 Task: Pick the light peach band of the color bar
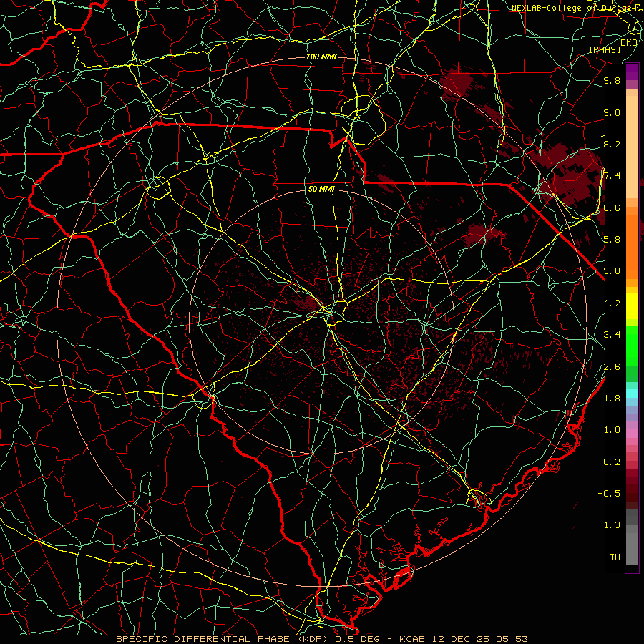click(632, 148)
